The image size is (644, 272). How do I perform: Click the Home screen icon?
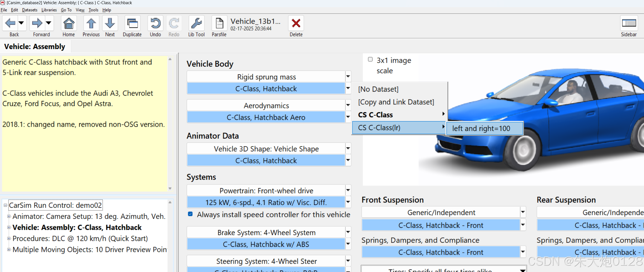point(68,23)
